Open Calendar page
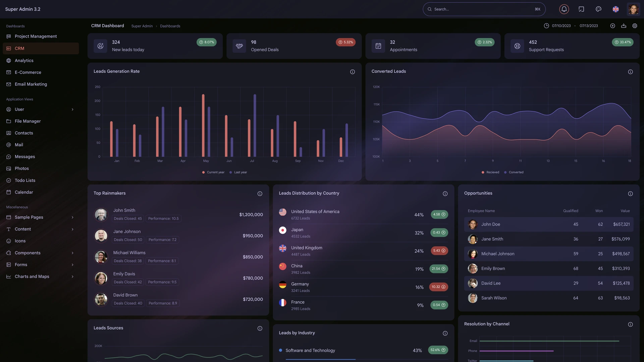The image size is (644, 362). (x=41, y=192)
